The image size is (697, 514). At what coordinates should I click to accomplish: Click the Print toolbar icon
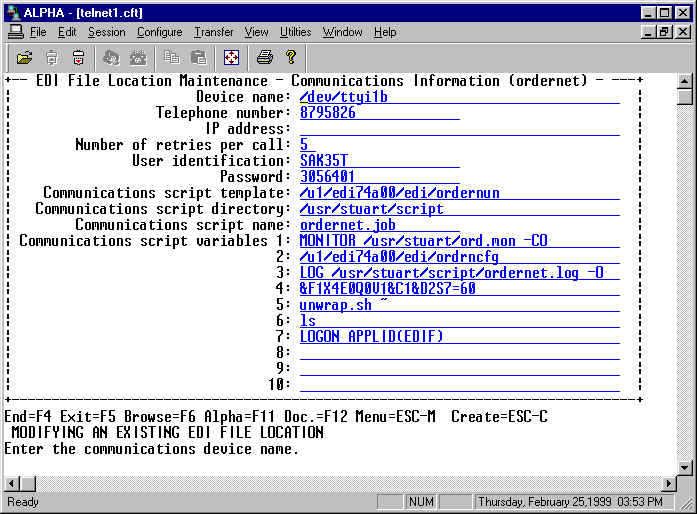264,57
